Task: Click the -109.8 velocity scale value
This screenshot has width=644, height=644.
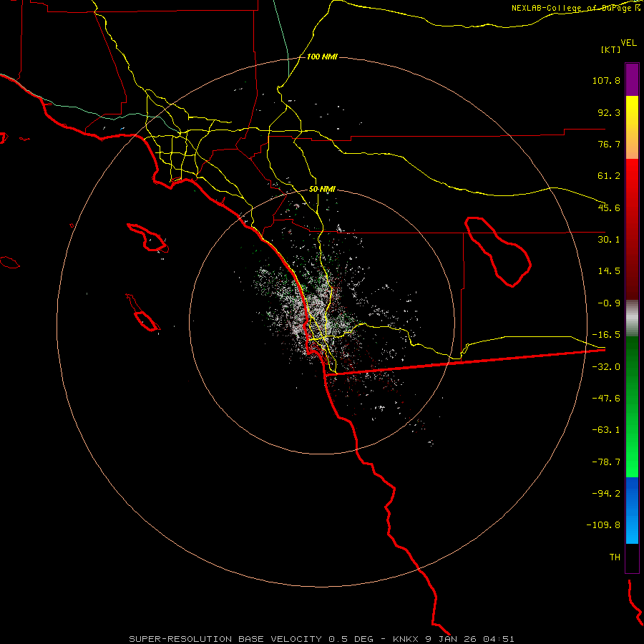Action: (604, 525)
